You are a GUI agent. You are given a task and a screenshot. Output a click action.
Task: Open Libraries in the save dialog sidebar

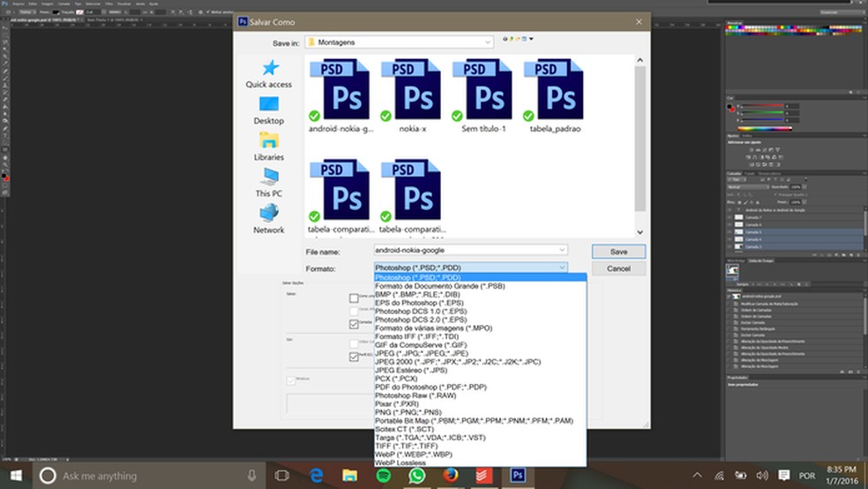(269, 147)
